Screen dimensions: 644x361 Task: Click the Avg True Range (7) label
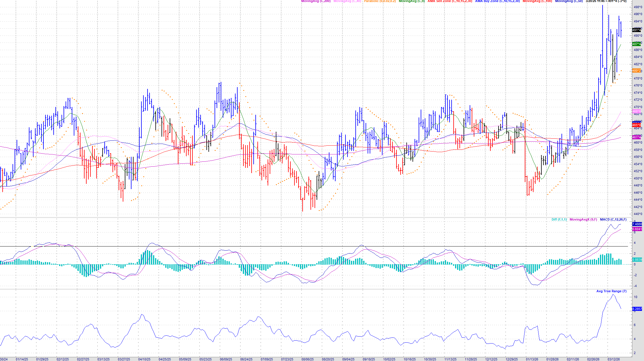tap(611, 291)
